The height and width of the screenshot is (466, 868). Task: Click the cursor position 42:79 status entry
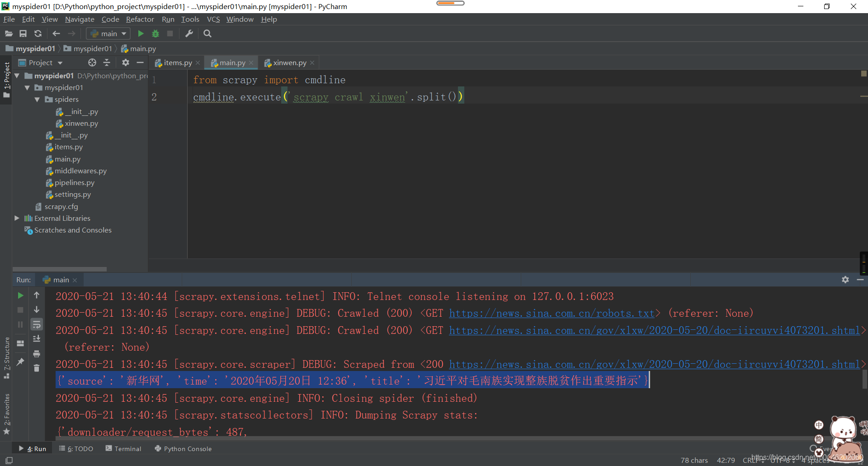click(726, 460)
